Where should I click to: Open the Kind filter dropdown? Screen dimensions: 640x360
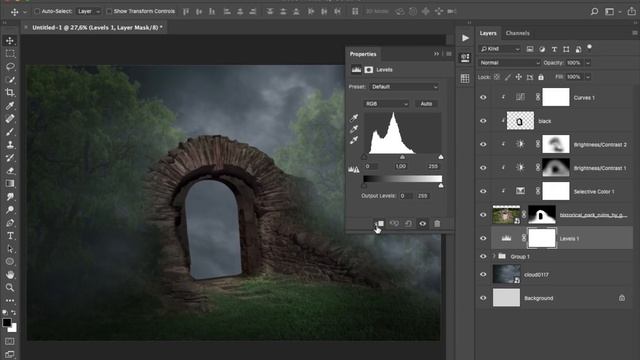[x=500, y=49]
